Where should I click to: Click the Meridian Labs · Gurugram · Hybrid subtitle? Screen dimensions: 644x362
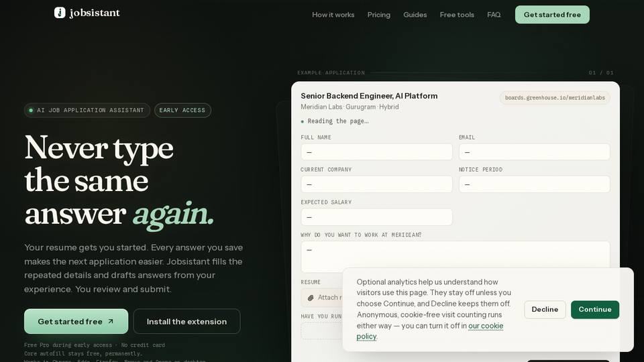tap(350, 107)
